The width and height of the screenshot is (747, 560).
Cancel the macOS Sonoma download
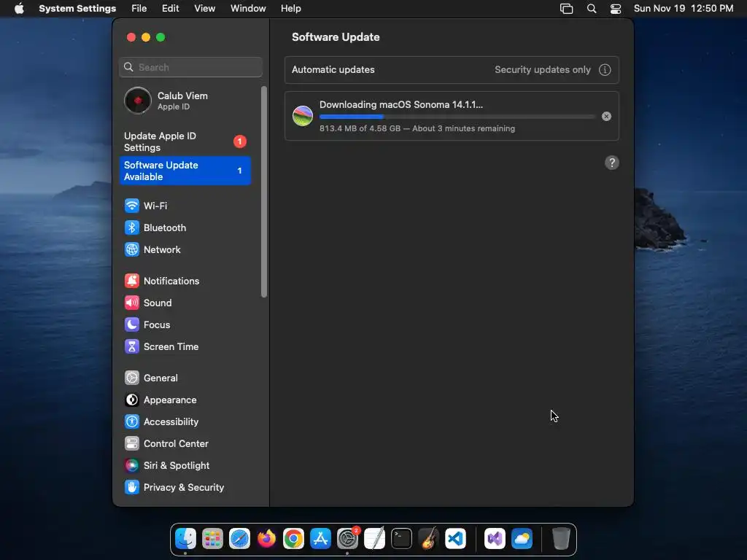coord(606,116)
